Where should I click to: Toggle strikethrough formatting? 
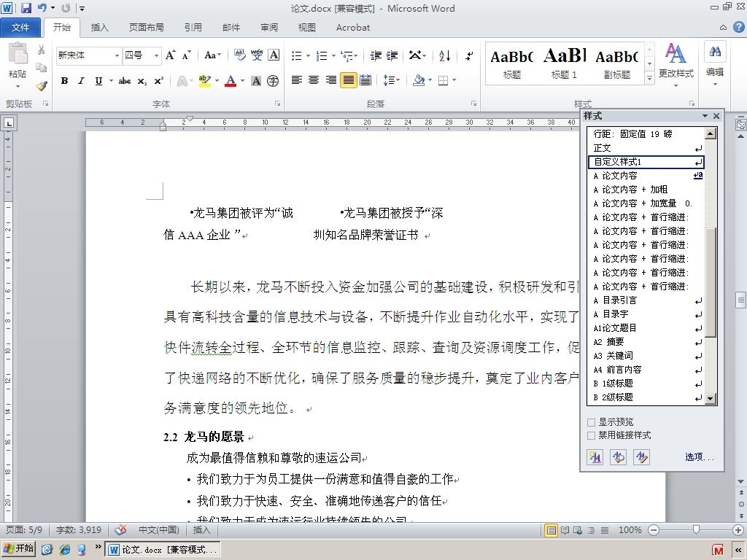125,81
